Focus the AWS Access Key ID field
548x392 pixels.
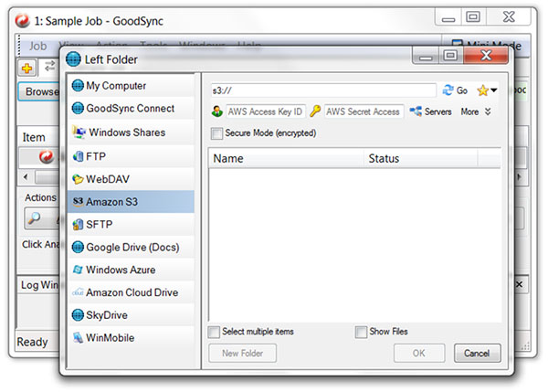tap(266, 111)
